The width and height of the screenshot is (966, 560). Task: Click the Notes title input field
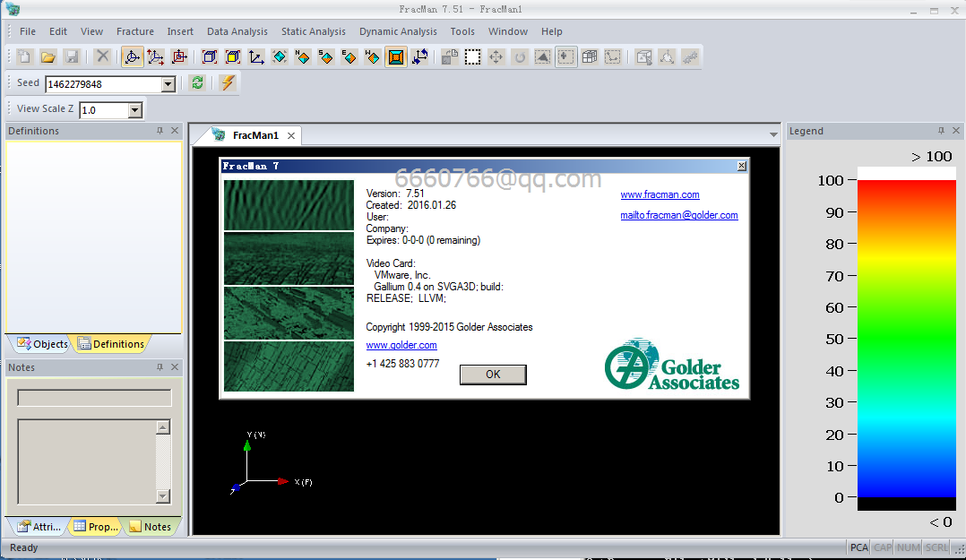tap(94, 398)
